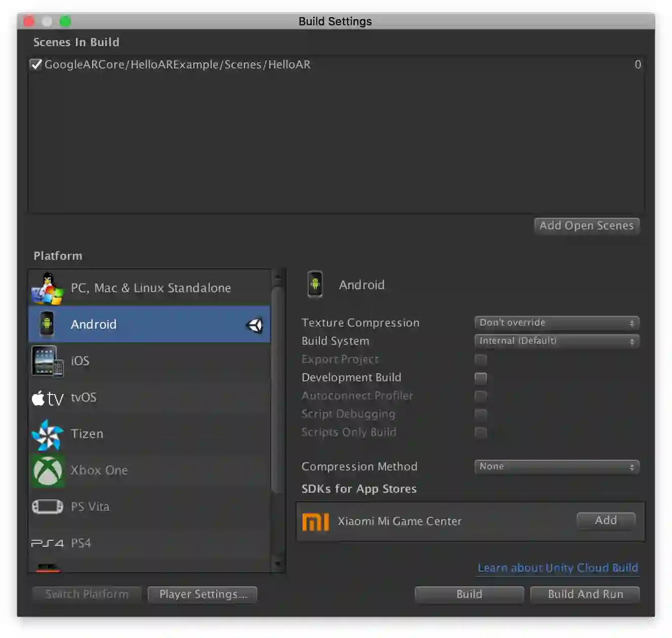This screenshot has width=672, height=638.
Task: Click the SDKs for App Stores heading
Action: point(359,489)
